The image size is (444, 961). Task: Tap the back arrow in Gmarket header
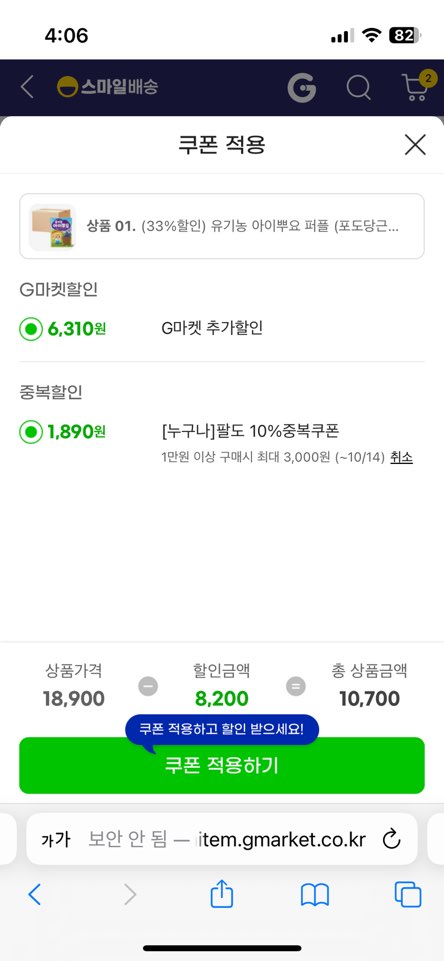click(x=27, y=87)
